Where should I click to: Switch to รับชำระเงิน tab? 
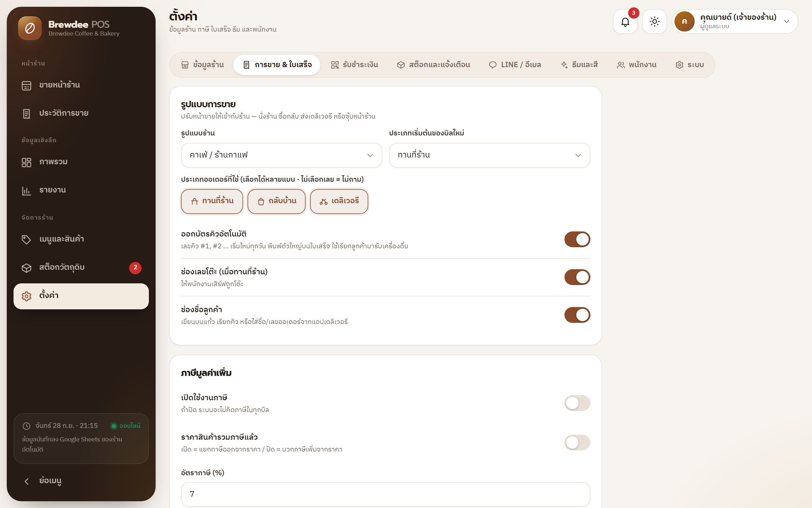[354, 65]
